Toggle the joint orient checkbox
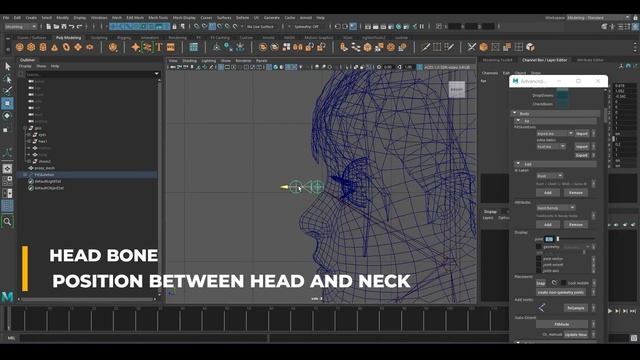The image size is (640, 360). coord(539,265)
